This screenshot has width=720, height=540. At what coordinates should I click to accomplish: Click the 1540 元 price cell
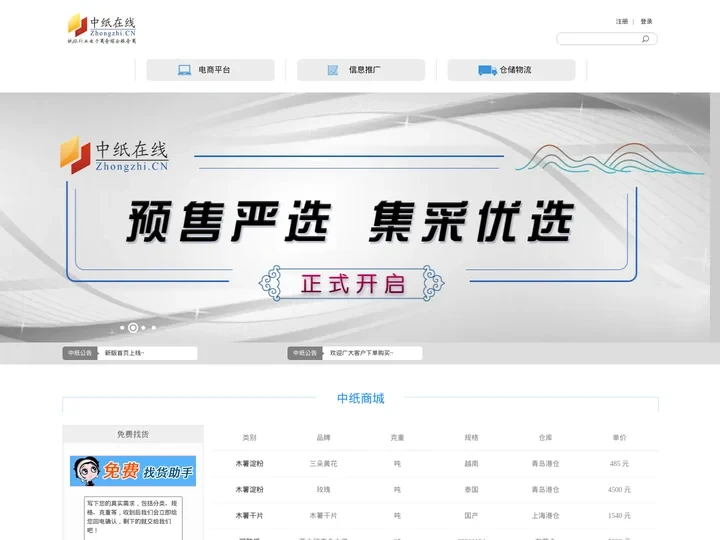tap(619, 516)
